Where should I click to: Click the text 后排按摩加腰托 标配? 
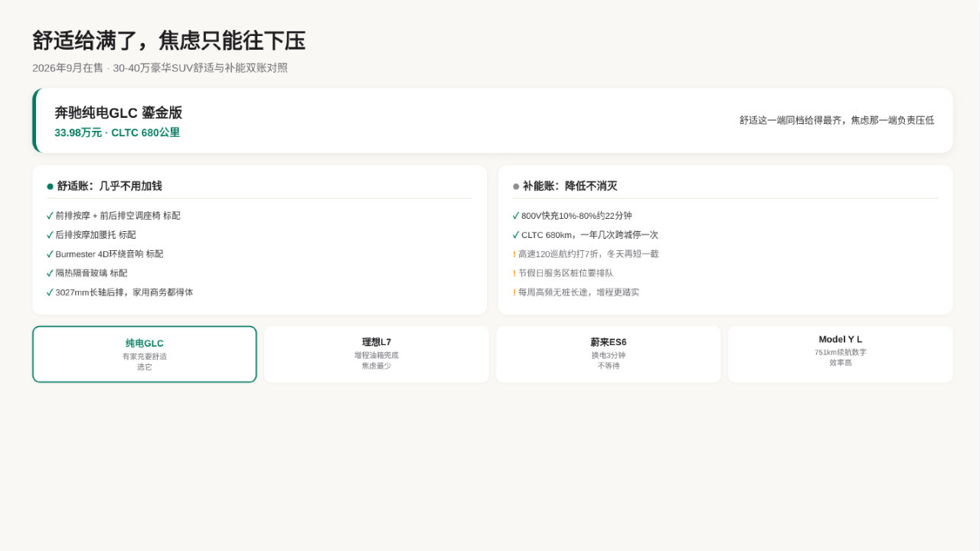(96, 235)
